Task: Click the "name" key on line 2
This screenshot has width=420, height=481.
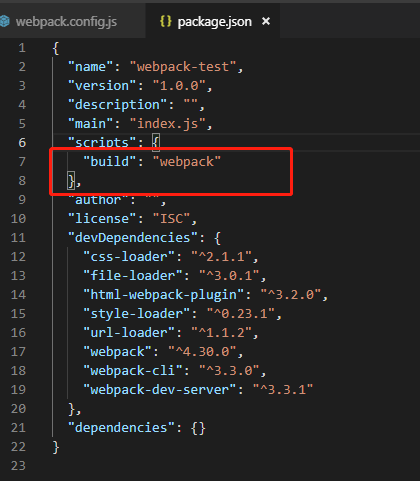Action: 91,67
